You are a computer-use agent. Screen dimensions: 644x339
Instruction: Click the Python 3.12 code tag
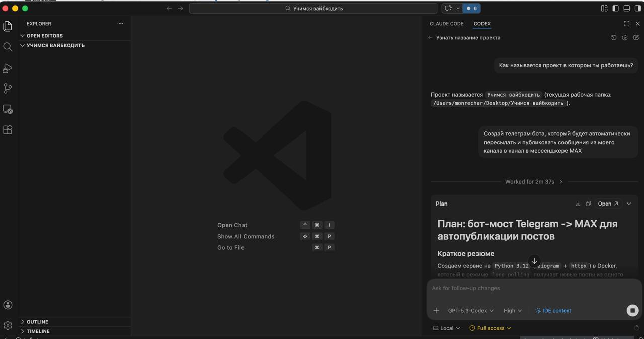511,266
